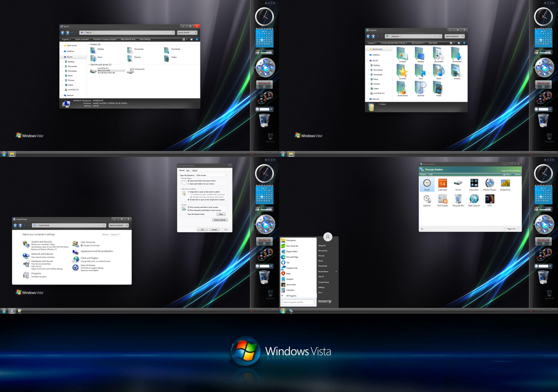
Task: Click the user avatar atop the Start menu
Action: pyautogui.click(x=328, y=237)
